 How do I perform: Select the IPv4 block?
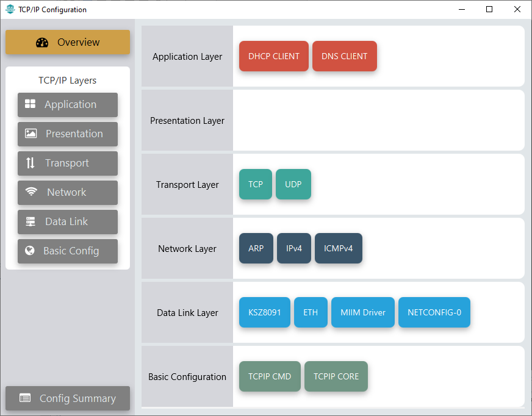tap(294, 248)
